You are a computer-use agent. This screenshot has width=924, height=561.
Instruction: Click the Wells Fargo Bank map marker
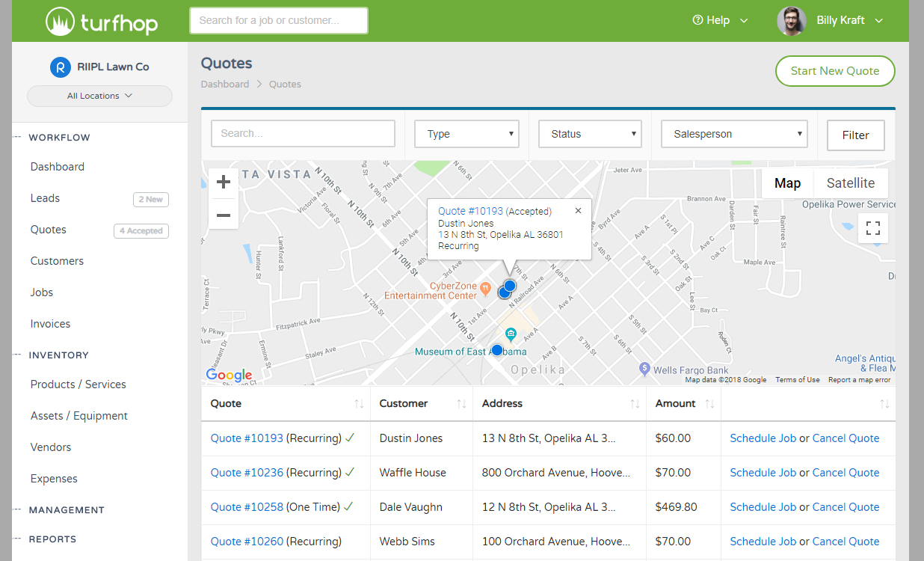644,369
